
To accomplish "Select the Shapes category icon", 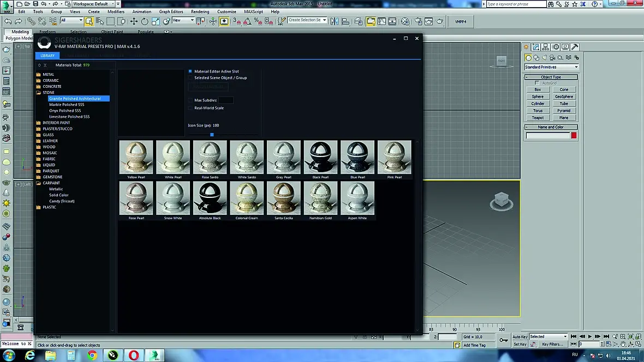I will coord(536,57).
